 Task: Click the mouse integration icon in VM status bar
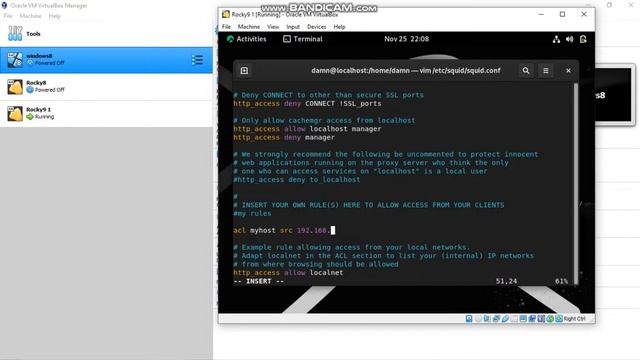[x=550, y=318]
